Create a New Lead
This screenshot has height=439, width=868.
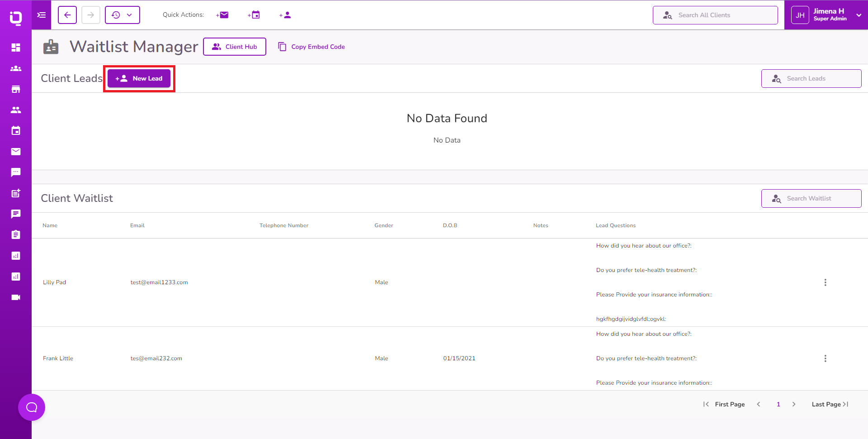(x=139, y=78)
